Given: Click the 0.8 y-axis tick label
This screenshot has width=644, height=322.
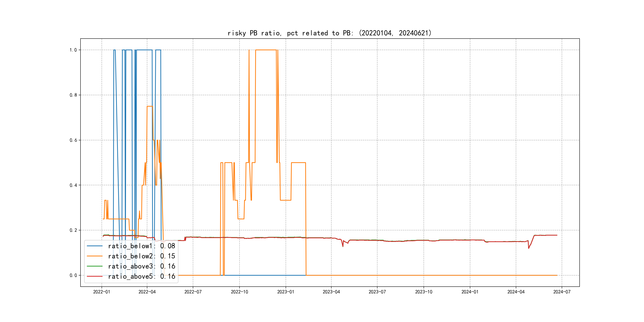Looking at the screenshot, I should [73, 95].
